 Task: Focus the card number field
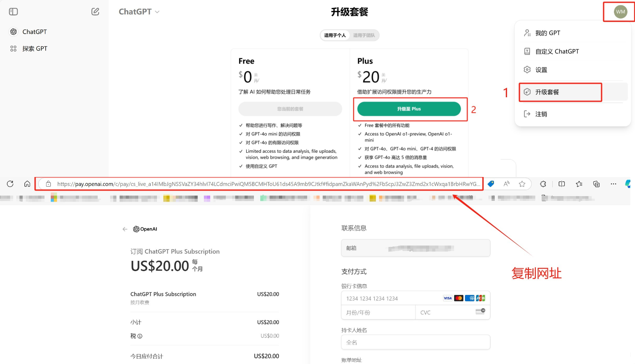pos(416,298)
